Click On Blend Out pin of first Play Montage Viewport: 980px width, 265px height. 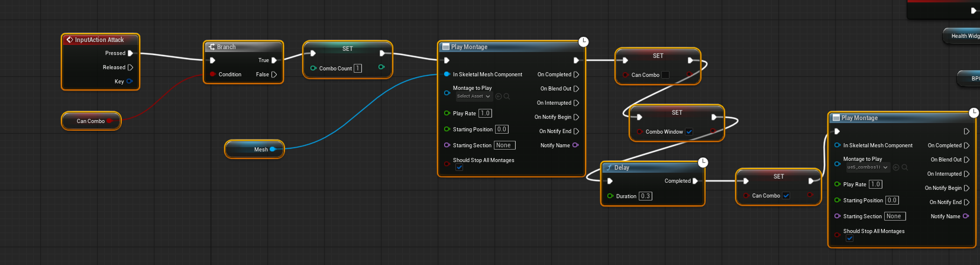coord(576,89)
